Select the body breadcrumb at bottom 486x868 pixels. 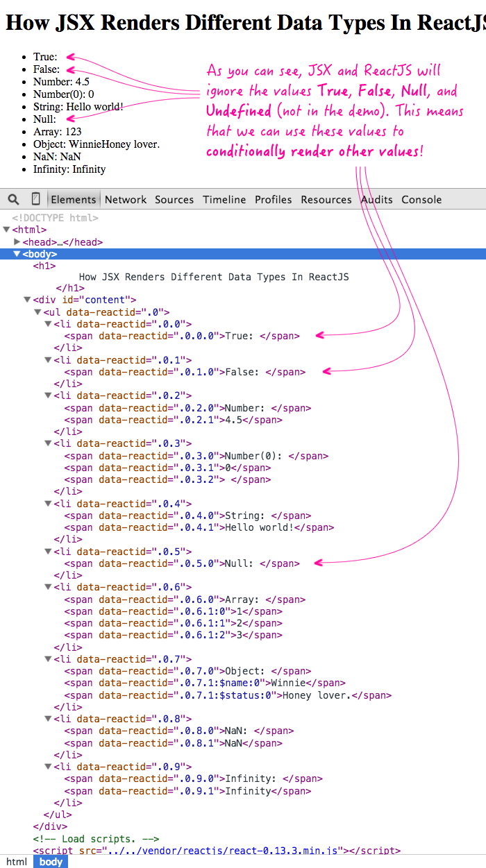click(51, 862)
